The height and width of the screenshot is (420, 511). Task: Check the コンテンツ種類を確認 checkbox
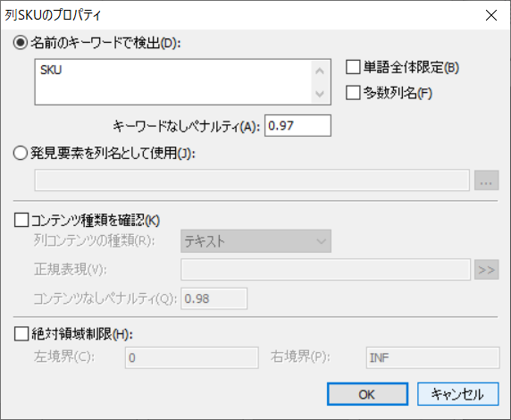[x=21, y=221]
